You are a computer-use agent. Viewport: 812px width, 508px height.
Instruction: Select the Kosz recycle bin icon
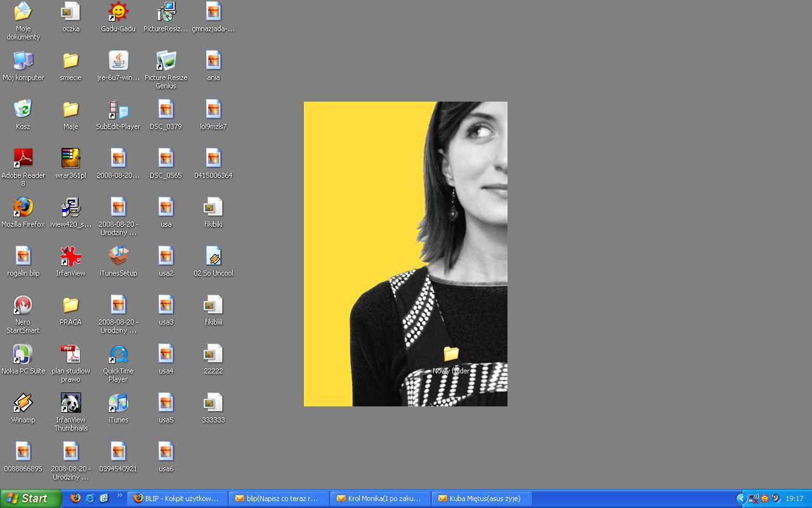[x=23, y=110]
